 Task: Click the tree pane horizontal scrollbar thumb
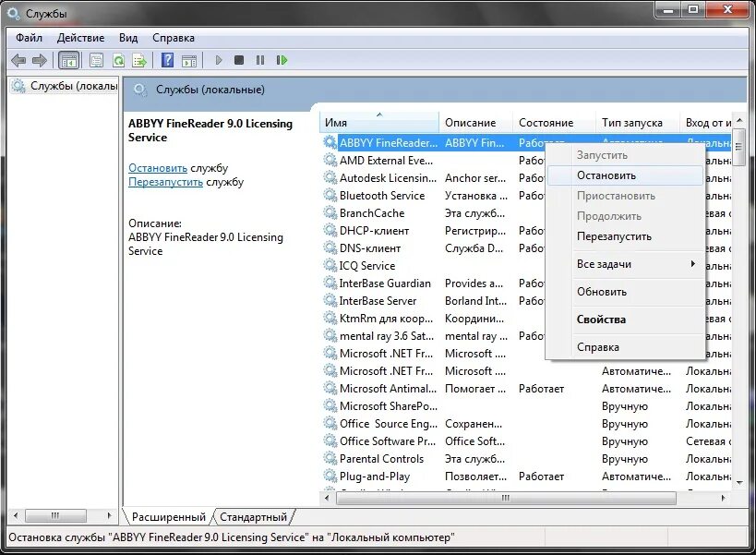[x=55, y=515]
